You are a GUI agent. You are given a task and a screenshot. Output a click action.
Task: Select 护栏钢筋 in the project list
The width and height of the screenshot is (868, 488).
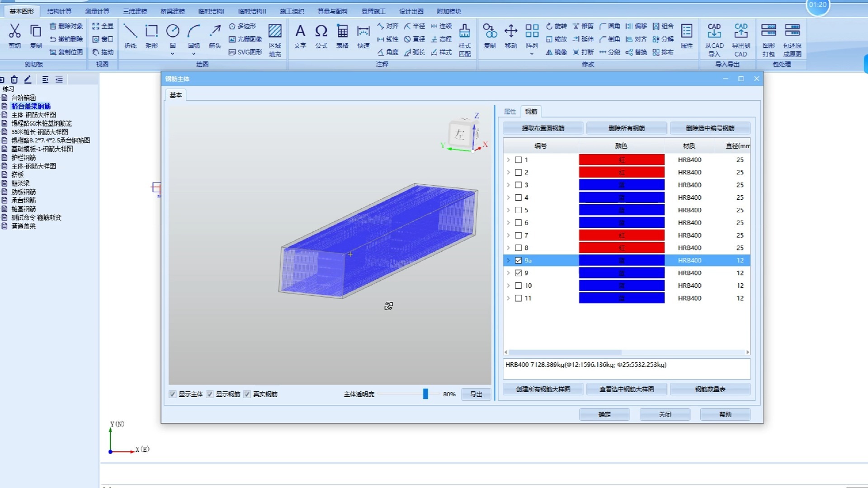24,158
